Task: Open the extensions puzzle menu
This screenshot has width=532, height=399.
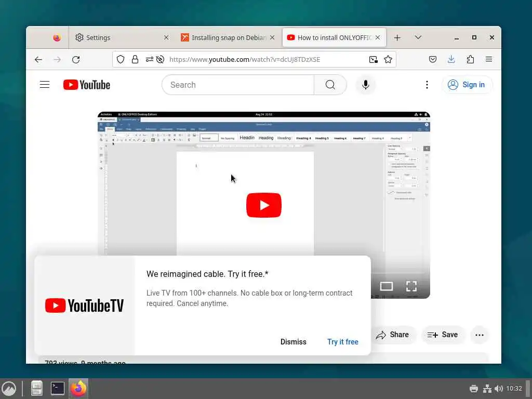Action: (x=470, y=59)
